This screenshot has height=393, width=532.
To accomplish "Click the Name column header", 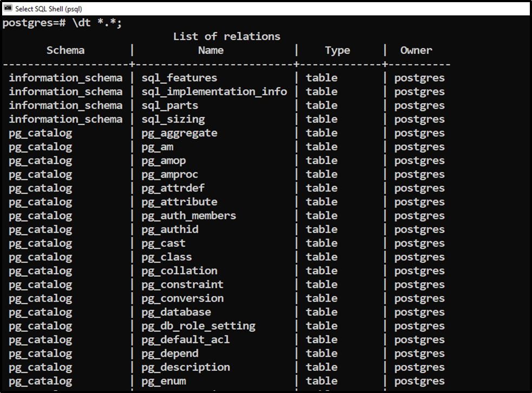I will tap(211, 50).
